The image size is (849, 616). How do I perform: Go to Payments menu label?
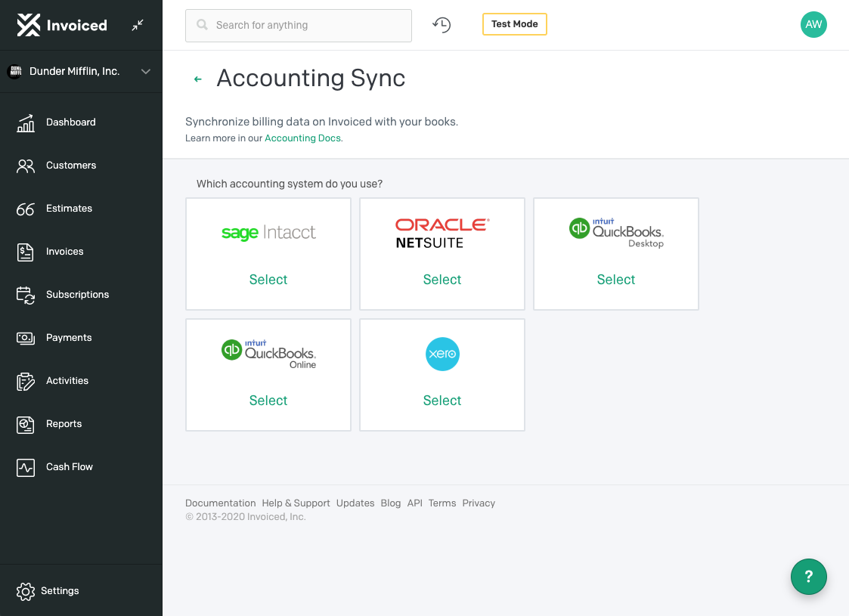(x=69, y=337)
